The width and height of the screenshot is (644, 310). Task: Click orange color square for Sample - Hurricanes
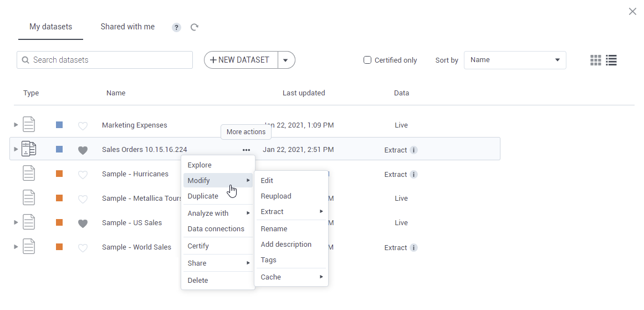point(59,174)
